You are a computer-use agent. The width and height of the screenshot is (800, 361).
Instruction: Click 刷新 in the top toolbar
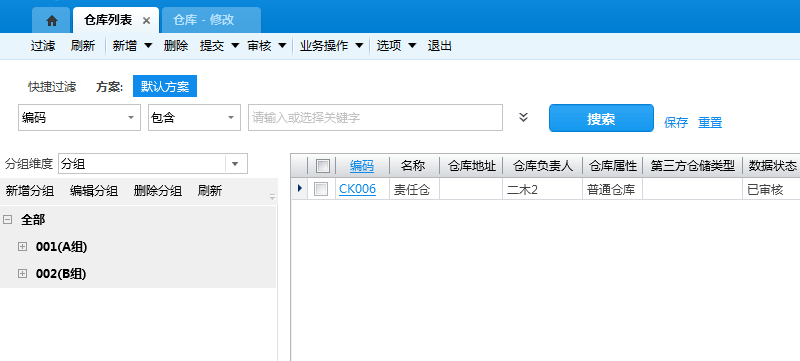pyautogui.click(x=83, y=46)
